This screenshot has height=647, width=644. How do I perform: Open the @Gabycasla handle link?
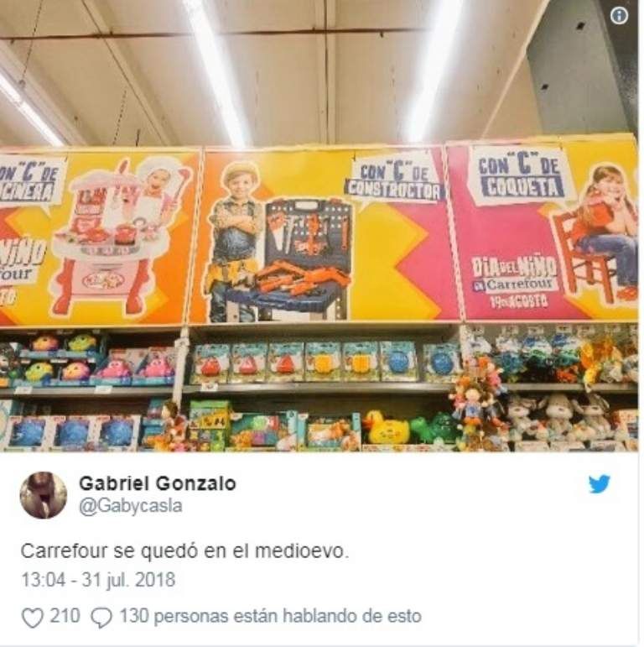point(130,506)
